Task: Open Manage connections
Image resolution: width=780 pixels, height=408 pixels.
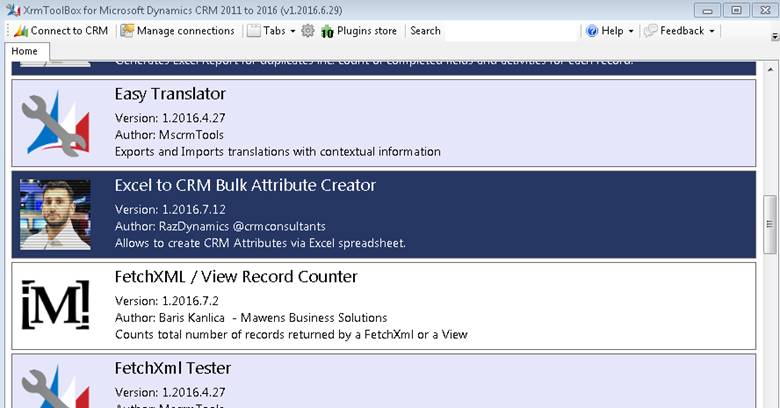Action: tap(178, 31)
